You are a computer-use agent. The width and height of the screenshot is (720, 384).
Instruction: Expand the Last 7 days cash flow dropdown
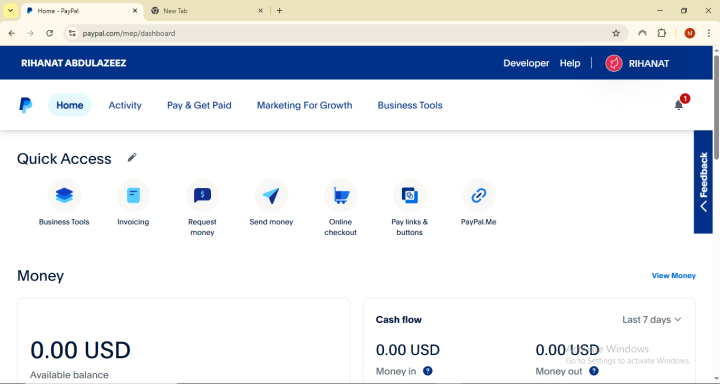click(652, 320)
